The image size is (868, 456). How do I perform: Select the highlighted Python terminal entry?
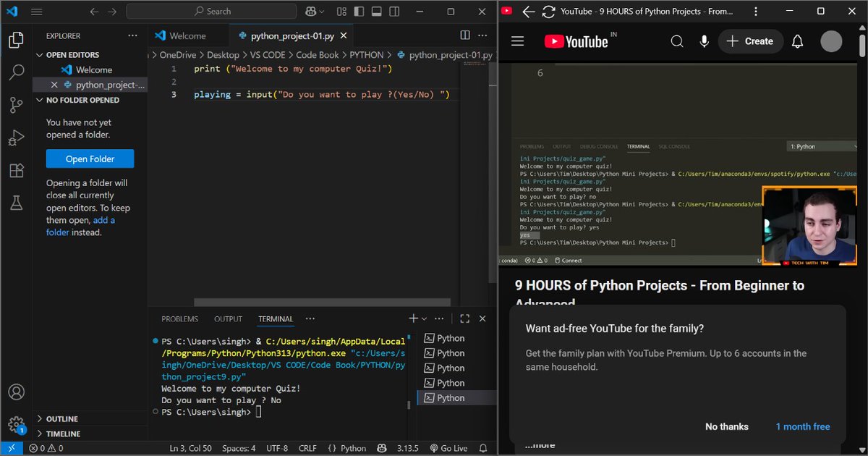coord(457,397)
